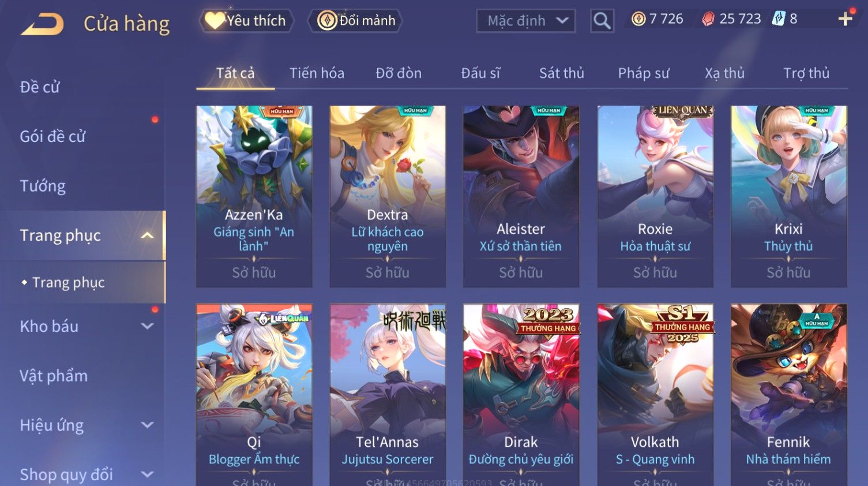
Task: Click the gold coin balance icon
Action: pyautogui.click(x=638, y=19)
